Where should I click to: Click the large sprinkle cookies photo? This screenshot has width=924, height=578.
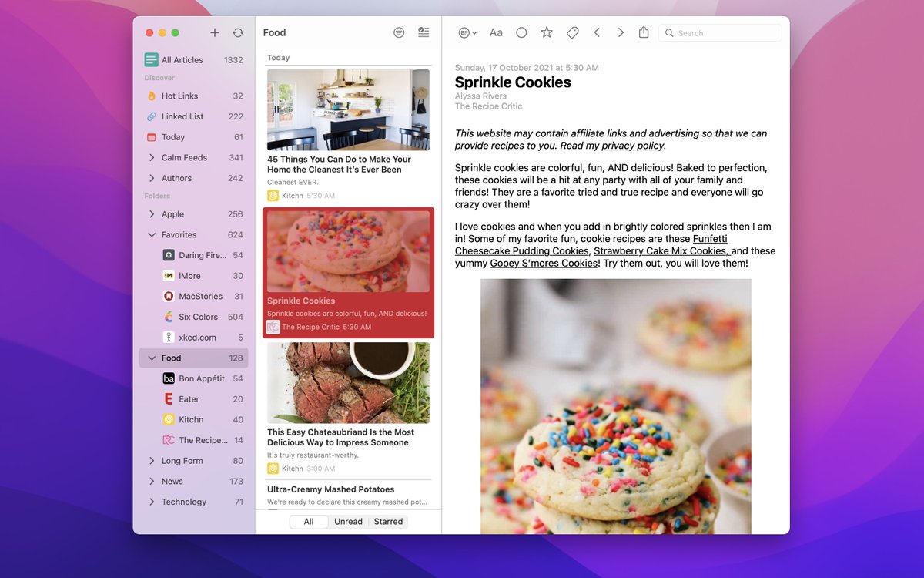click(x=616, y=406)
